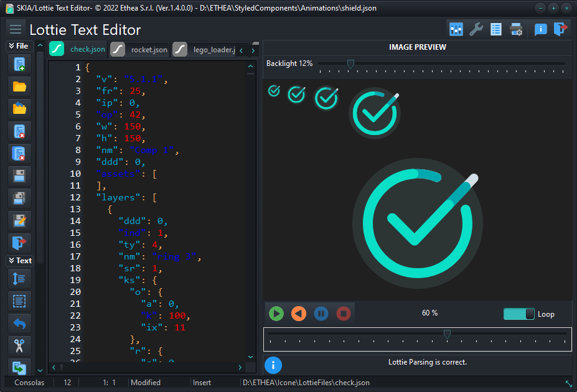This screenshot has width=577, height=392.
Task: Click the "Insert" status bar entry
Action: click(202, 383)
